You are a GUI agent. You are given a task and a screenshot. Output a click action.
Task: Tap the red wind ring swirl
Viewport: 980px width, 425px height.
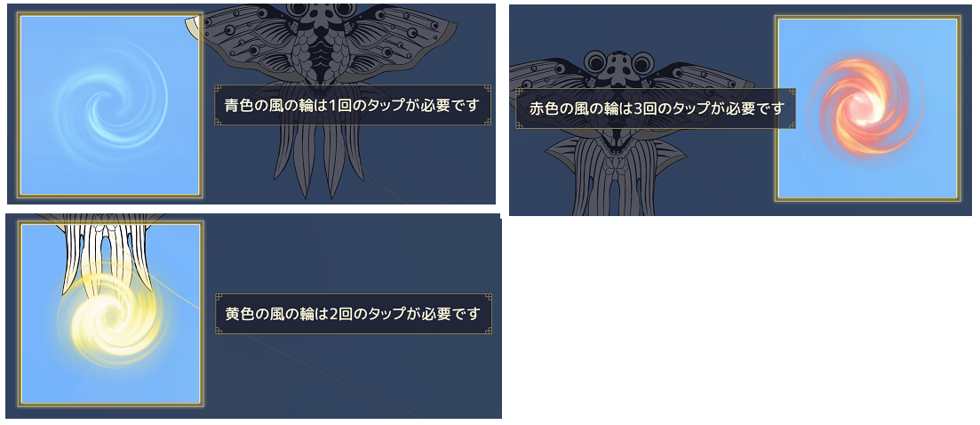865,107
